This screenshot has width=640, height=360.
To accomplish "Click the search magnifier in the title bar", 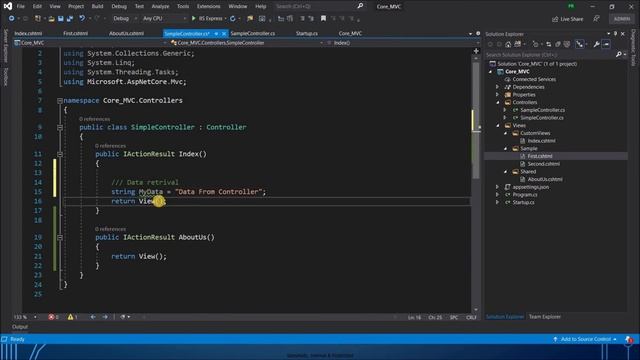I will pyautogui.click(x=360, y=6).
